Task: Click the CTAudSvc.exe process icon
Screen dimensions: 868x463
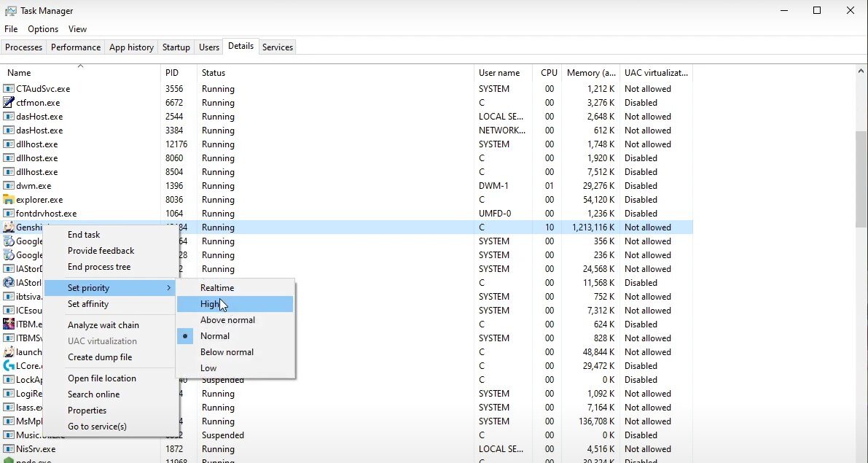Action: point(9,89)
